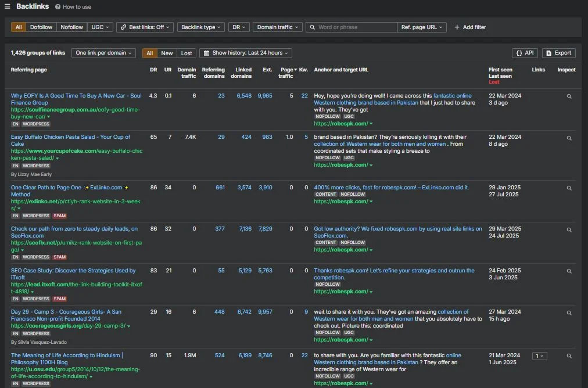The image size is (588, 388).
Task: Open the How to use help
Action: tap(73, 7)
